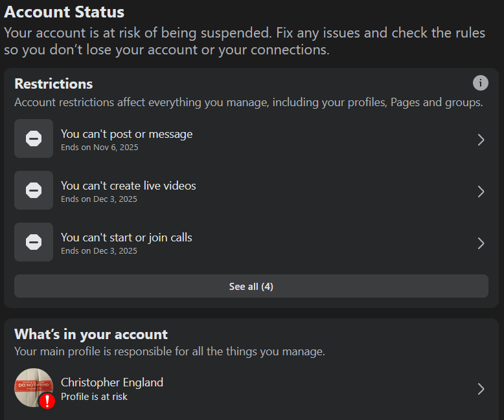Click Christopher England's profile picture
The width and height of the screenshot is (504, 420).
(32, 386)
